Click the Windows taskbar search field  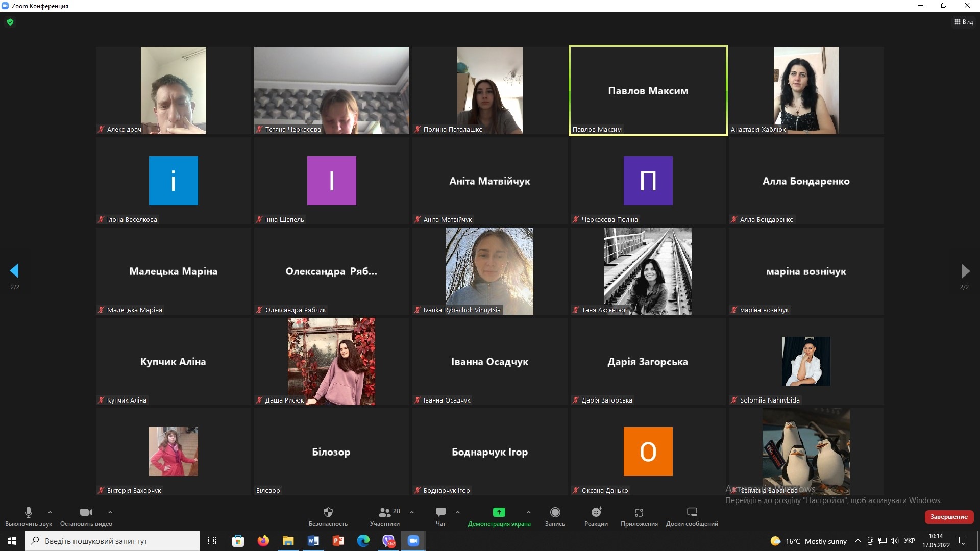tap(112, 541)
